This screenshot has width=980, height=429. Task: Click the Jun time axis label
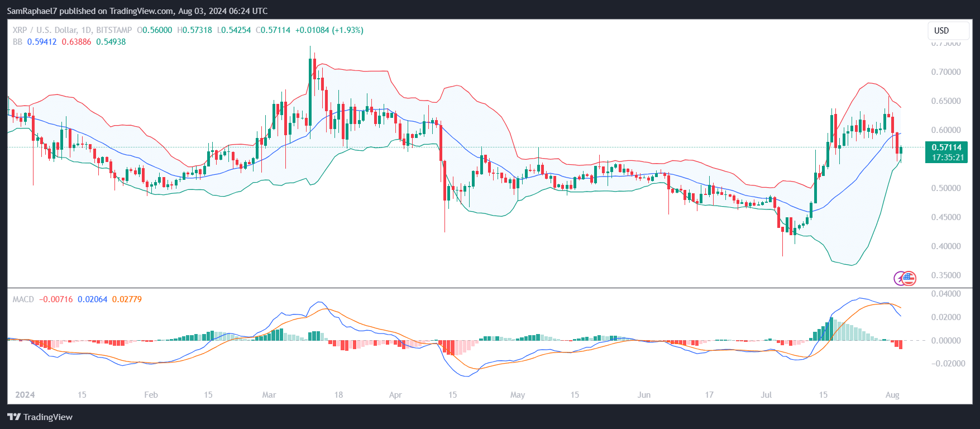(x=644, y=395)
